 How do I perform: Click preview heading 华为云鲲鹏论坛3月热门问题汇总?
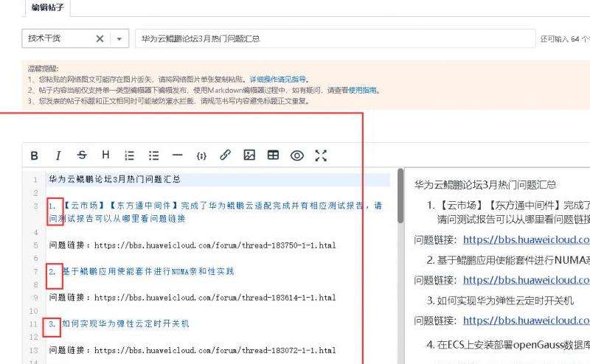pos(485,185)
